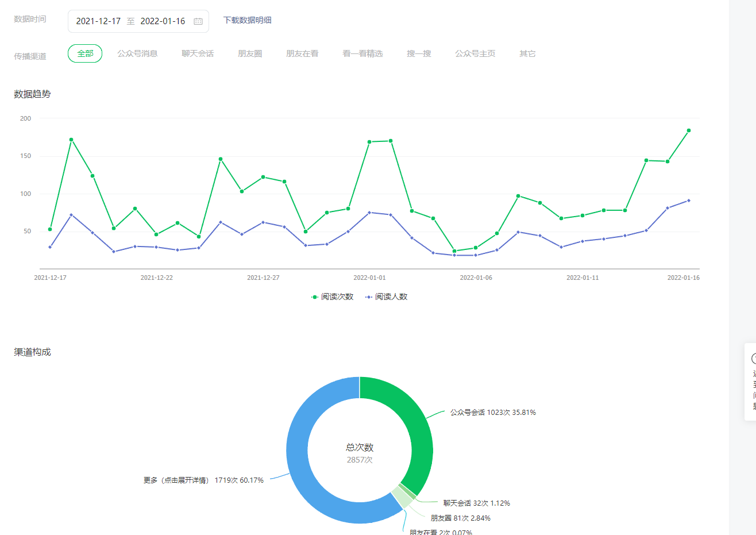Viewport: 756px width, 535px height.
Task: Click final 阅读次数 data point on 2022-01-16
Action: pyautogui.click(x=688, y=130)
